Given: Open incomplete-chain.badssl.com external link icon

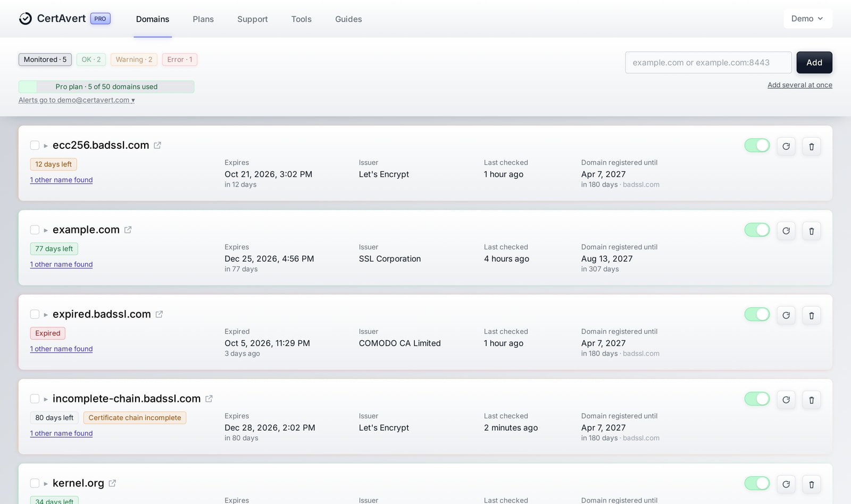Looking at the screenshot, I should pos(209,399).
